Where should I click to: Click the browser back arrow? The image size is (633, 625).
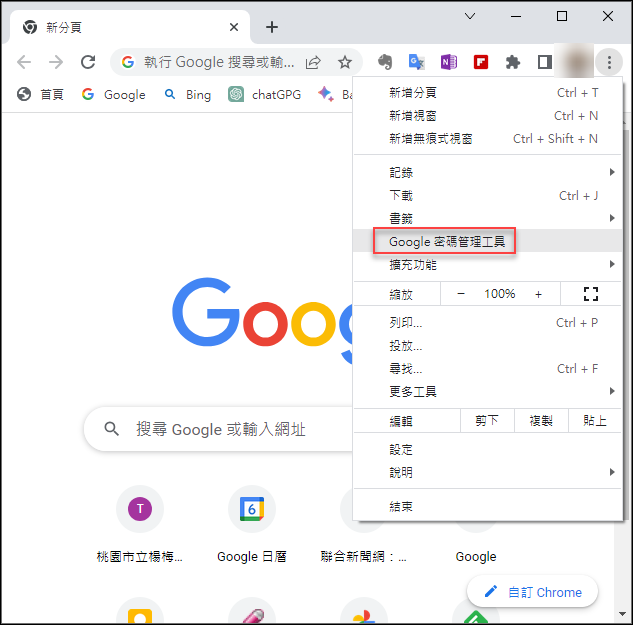click(x=24, y=62)
